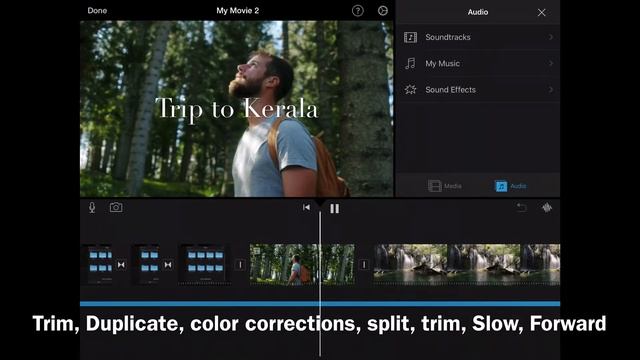Pause playback
Screen dimensions: 640x360
click(334, 209)
